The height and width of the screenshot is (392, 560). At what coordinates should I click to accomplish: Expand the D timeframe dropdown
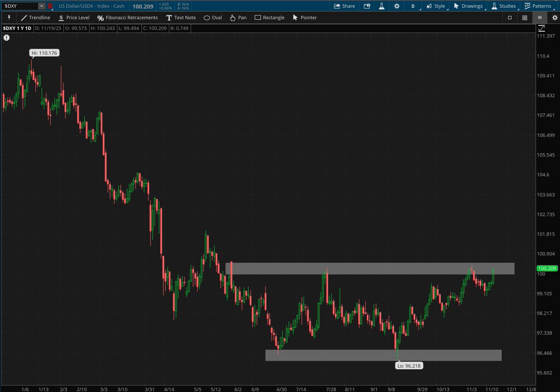[413, 6]
